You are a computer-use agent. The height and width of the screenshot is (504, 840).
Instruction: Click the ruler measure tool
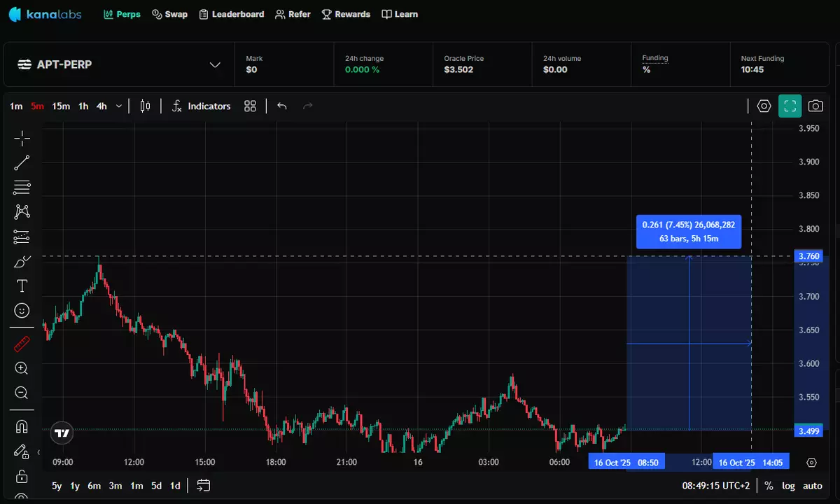click(x=22, y=343)
